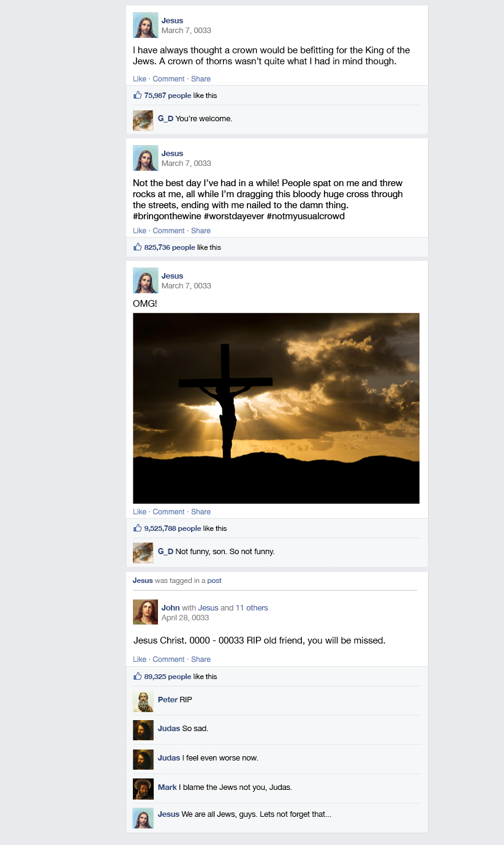This screenshot has height=845, width=504.
Task: Click G_D avatar on 'You're welcome' comment
Action: (143, 121)
